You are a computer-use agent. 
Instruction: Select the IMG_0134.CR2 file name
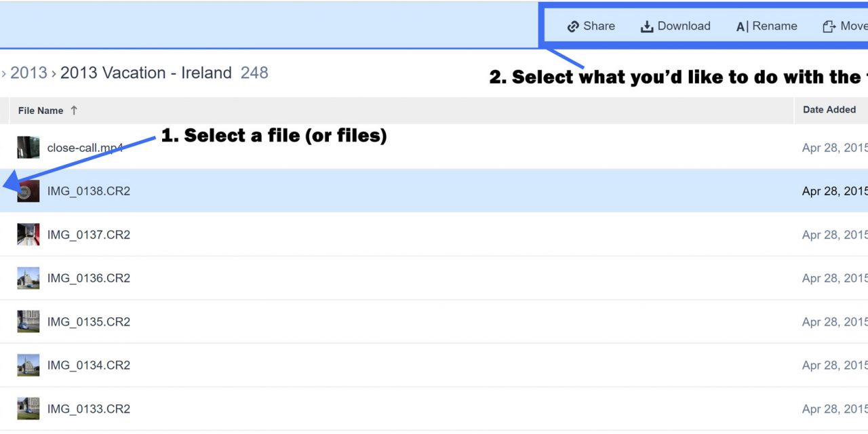(88, 365)
